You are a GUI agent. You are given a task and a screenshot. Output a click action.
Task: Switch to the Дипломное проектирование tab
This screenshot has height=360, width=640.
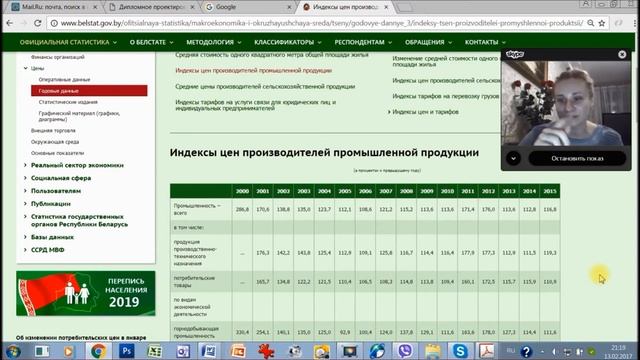click(151, 7)
